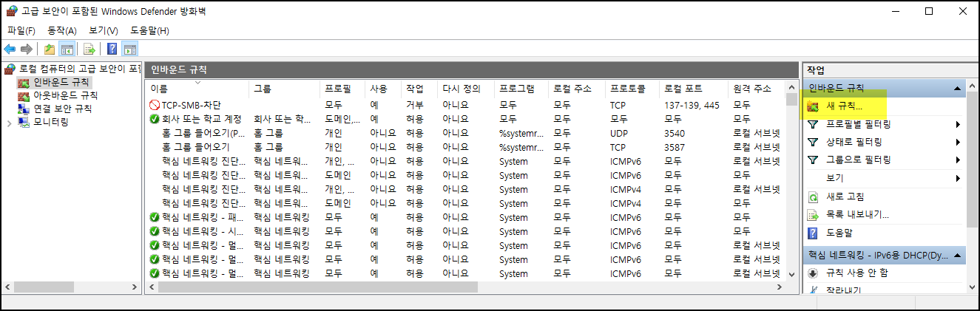Image resolution: width=980 pixels, height=311 pixels.
Task: Click the 3587 local port cell
Action: pyautogui.click(x=675, y=147)
